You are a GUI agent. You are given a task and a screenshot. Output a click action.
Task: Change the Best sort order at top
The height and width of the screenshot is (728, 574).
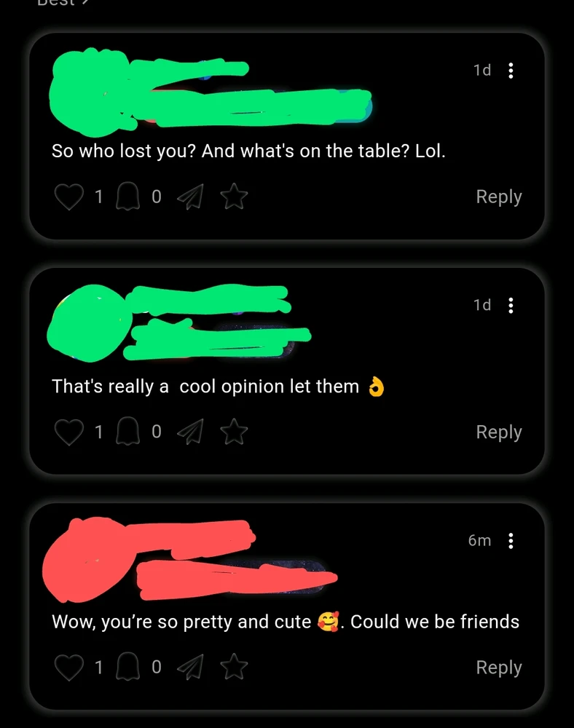pyautogui.click(x=63, y=3)
